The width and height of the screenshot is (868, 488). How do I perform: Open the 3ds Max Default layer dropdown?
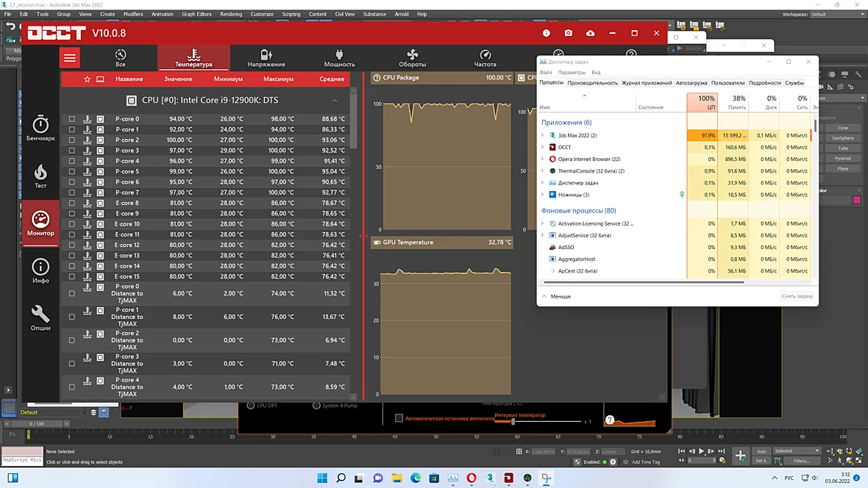[52, 412]
